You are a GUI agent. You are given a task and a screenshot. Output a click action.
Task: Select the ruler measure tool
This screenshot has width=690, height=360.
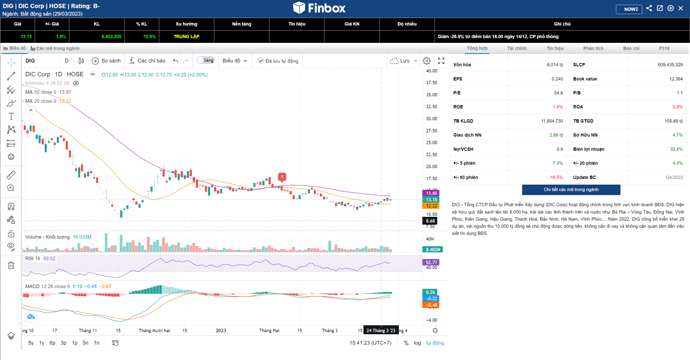coord(11,175)
